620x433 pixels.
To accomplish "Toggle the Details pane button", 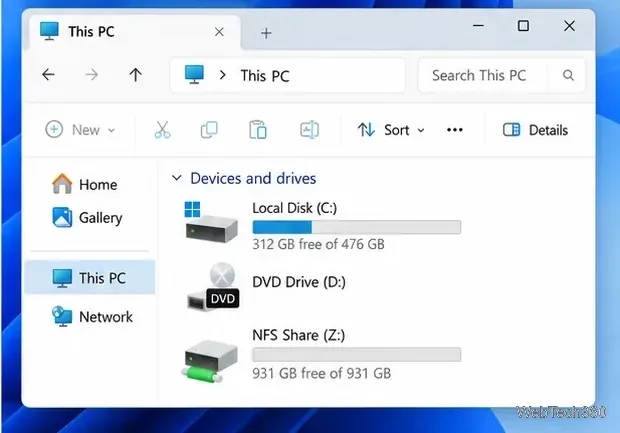I will 535,130.
